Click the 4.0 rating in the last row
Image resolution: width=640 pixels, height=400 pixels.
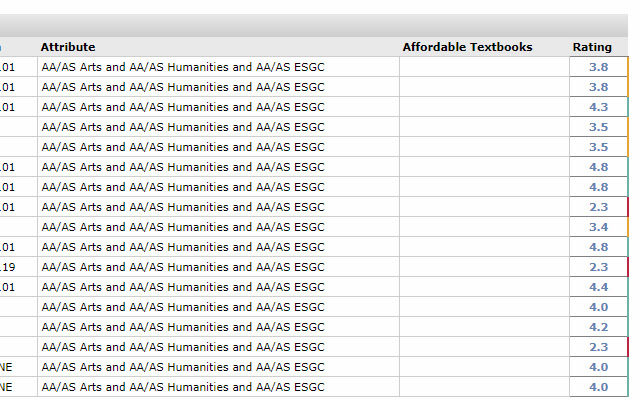coord(599,387)
